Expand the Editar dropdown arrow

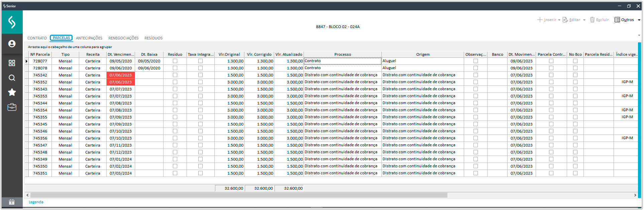pos(584,20)
